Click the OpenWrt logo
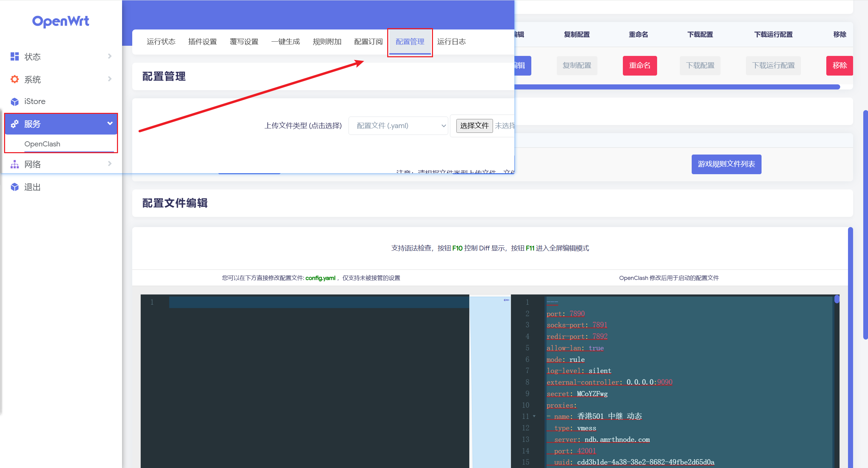This screenshot has width=868, height=468. pos(61,21)
